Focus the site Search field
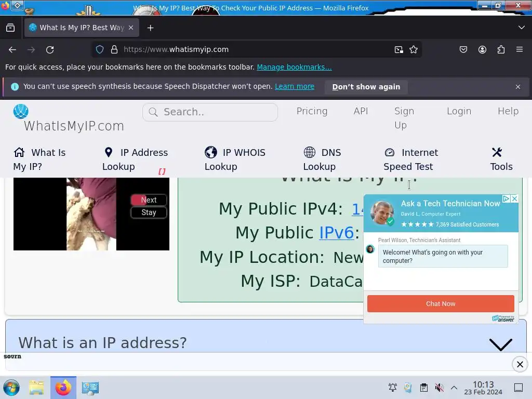 tap(210, 112)
